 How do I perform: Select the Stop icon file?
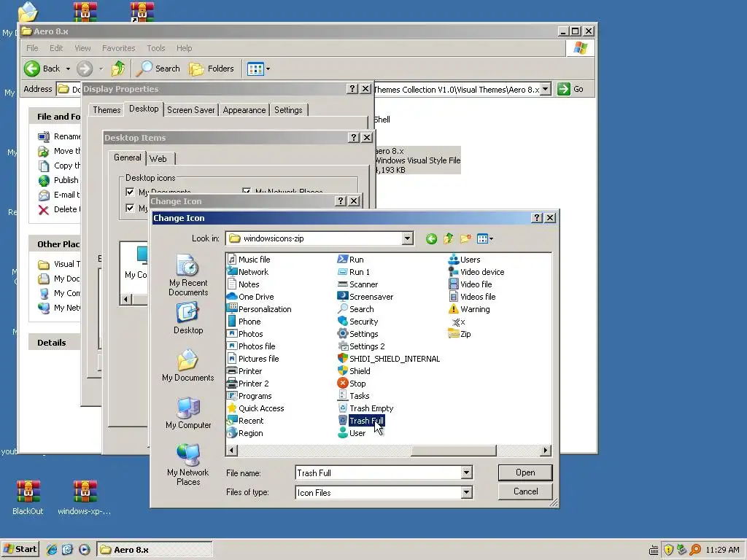tap(352, 384)
